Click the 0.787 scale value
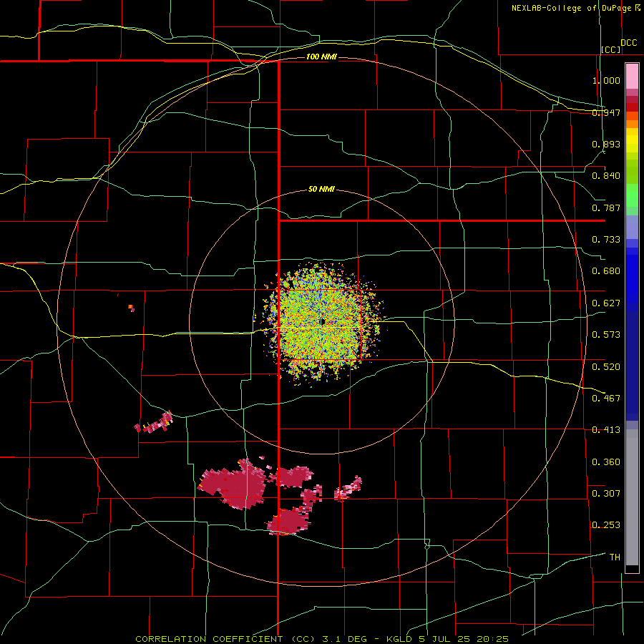Screen dimensions: 644x644 coord(606,208)
